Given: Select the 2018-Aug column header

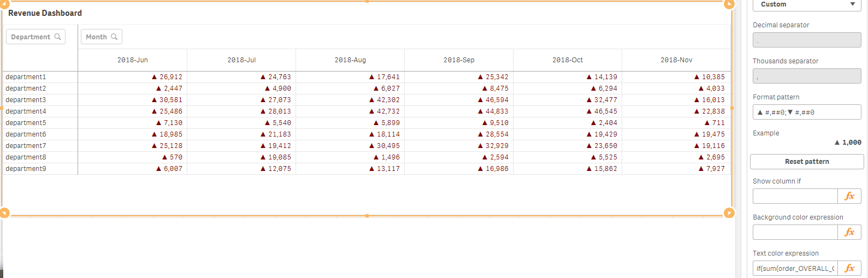Looking at the screenshot, I should pos(350,60).
